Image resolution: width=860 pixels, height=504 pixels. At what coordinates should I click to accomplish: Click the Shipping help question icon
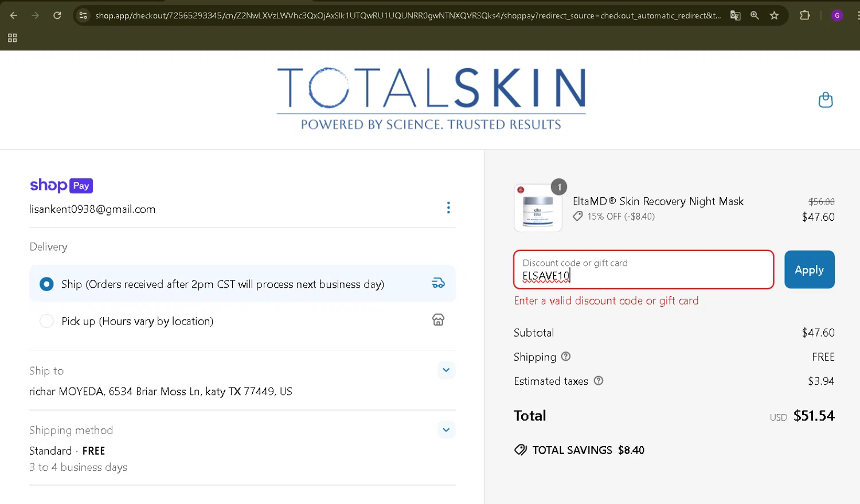point(566,356)
